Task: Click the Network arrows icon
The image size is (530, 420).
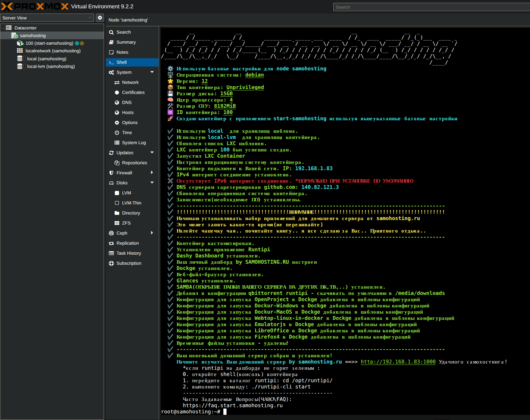Action: pyautogui.click(x=117, y=82)
